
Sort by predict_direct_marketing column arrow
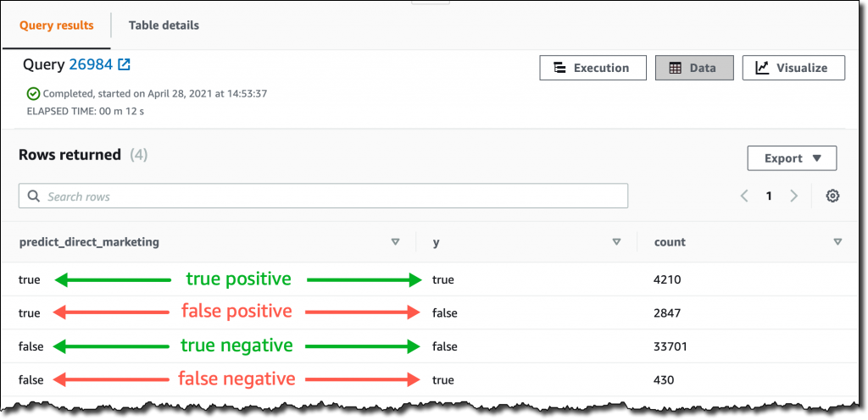tap(395, 242)
